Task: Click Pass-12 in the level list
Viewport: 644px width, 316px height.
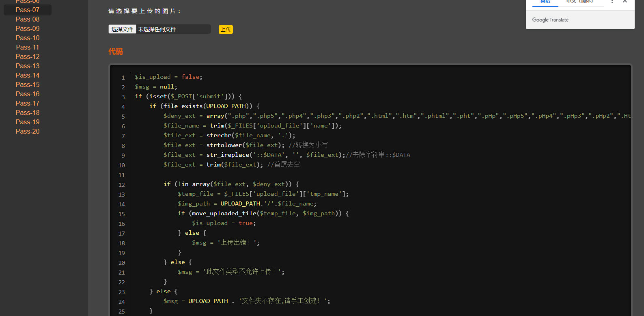Action: click(x=28, y=56)
